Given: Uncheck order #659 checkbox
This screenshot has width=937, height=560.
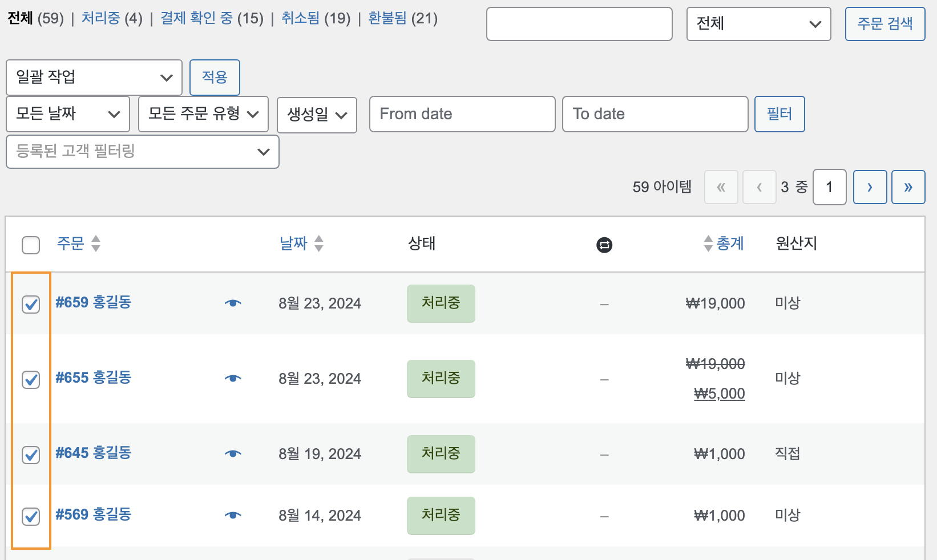Looking at the screenshot, I should 31,304.
